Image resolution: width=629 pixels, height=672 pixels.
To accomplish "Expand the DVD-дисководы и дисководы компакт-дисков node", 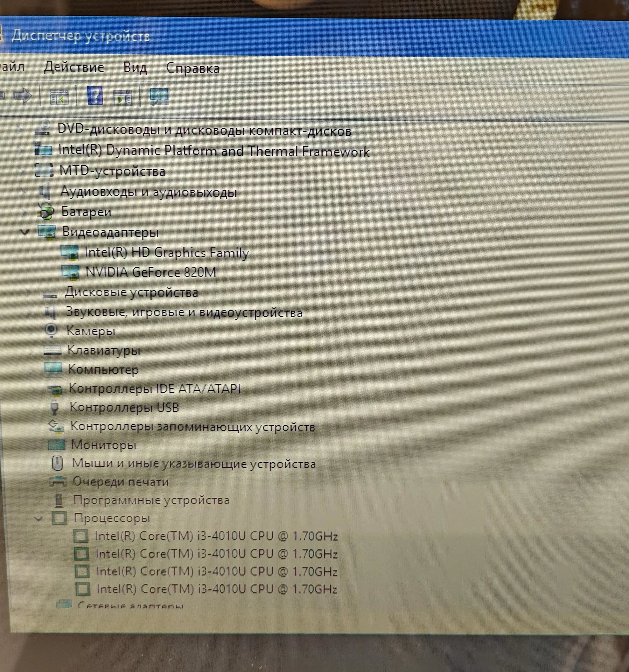I will click(20, 130).
